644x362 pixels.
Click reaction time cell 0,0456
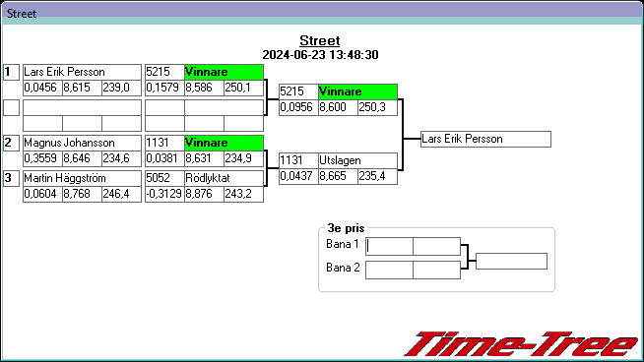42,88
